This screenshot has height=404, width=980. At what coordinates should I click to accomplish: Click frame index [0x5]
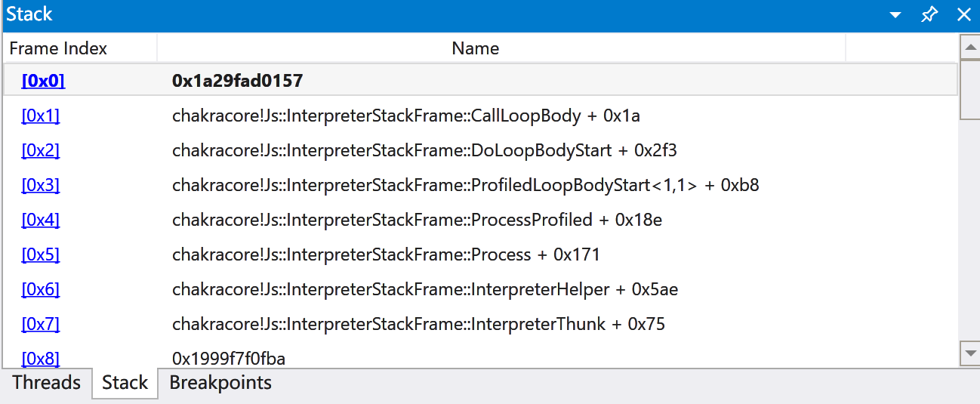(40, 254)
